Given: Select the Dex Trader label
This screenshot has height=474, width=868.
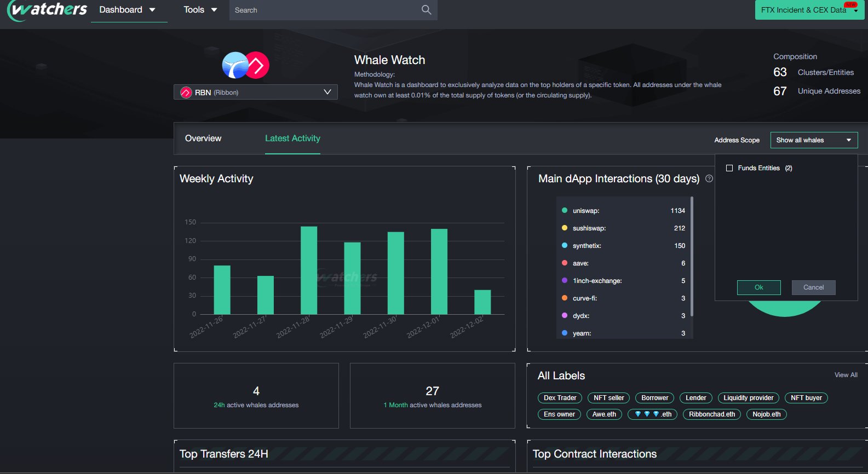Looking at the screenshot, I should click(x=560, y=398).
